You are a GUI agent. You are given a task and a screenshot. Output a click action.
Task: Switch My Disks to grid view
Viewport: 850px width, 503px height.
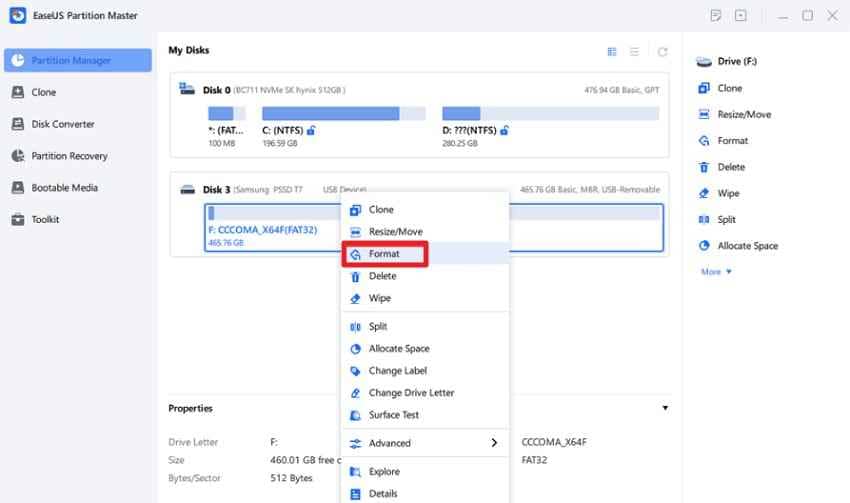click(x=612, y=52)
